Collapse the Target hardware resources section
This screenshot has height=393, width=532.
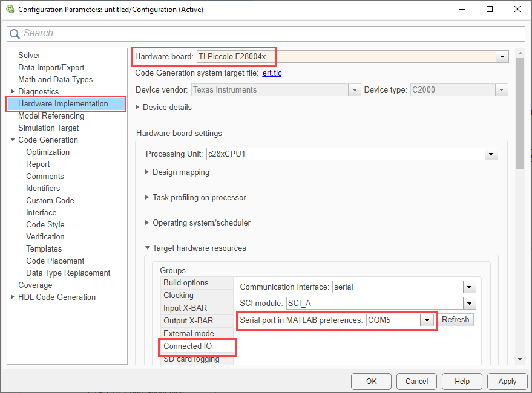(147, 248)
